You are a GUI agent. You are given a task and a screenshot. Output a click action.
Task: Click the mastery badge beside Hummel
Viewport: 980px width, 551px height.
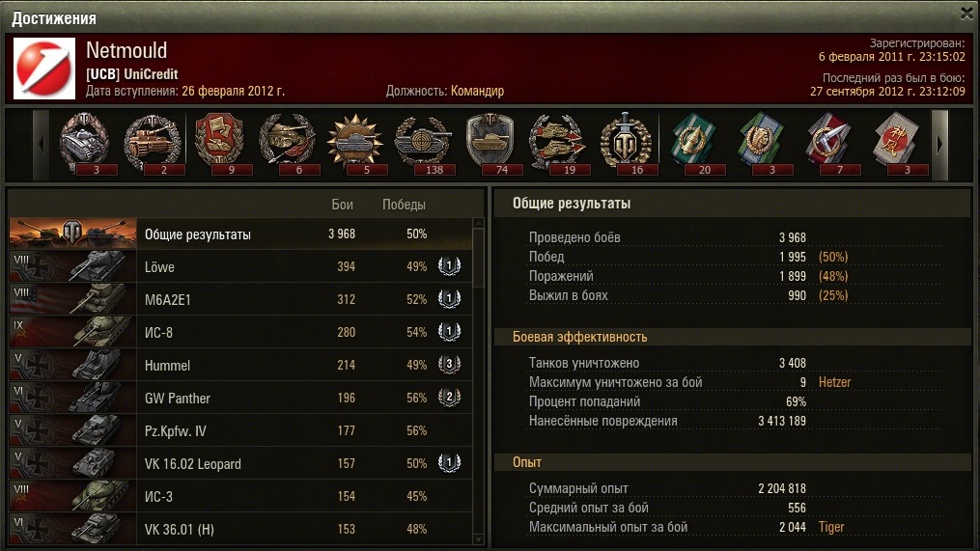tap(449, 364)
